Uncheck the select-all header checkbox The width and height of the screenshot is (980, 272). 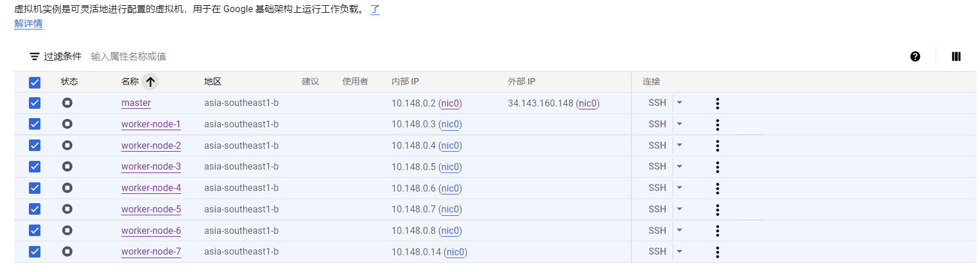(x=35, y=82)
